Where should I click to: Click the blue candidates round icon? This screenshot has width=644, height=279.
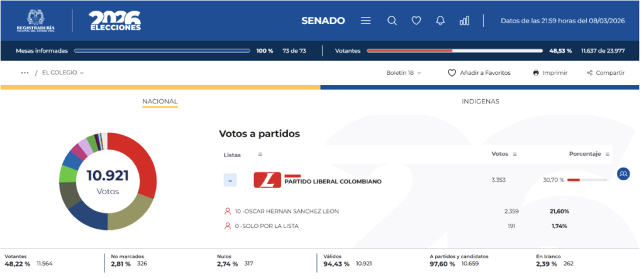click(623, 173)
